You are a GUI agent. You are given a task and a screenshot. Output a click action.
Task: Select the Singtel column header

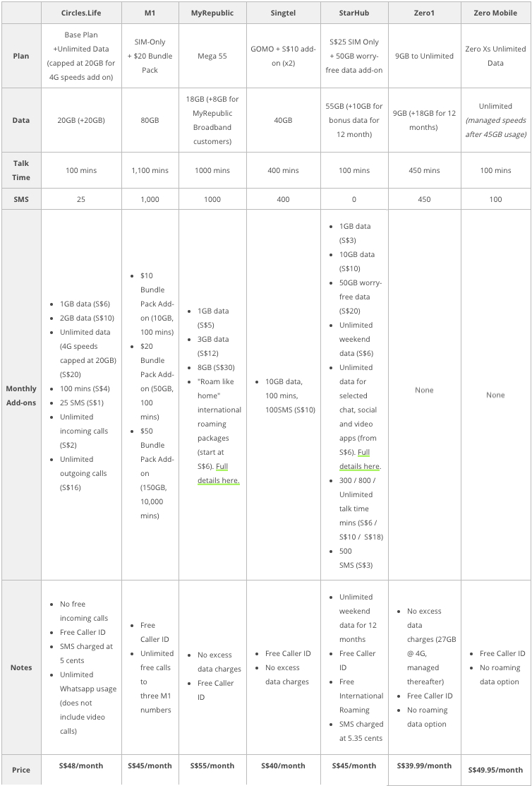pyautogui.click(x=283, y=13)
